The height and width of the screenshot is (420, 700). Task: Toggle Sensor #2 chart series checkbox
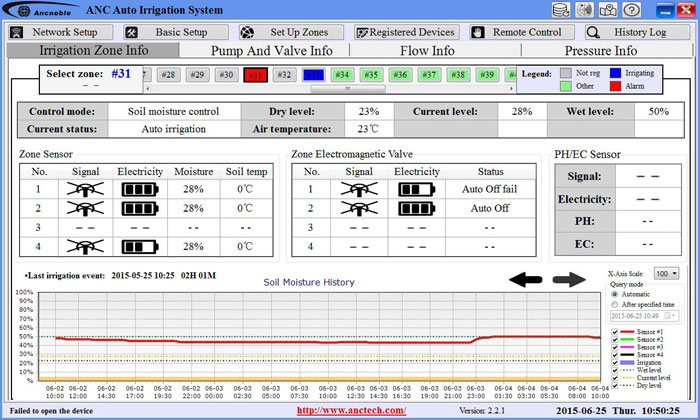615,340
